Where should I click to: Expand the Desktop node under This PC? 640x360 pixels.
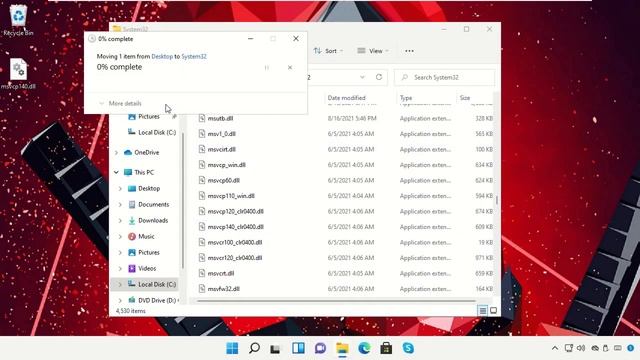pyautogui.click(x=120, y=189)
